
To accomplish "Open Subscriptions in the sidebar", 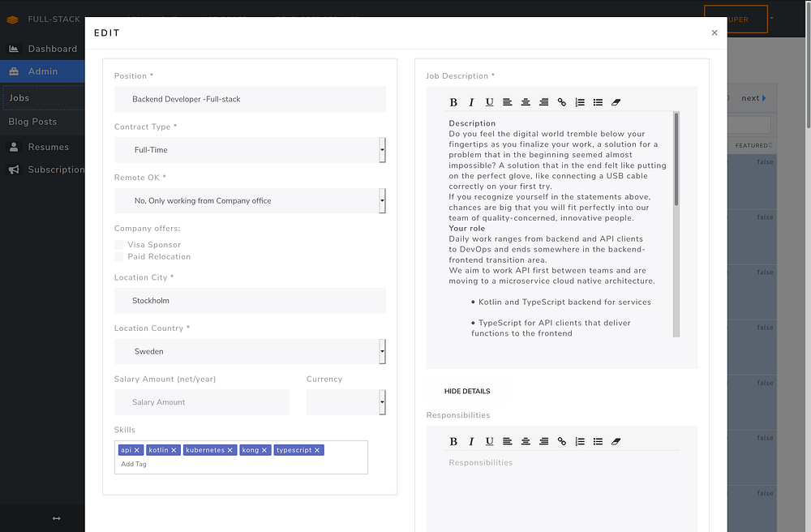I will [x=42, y=169].
